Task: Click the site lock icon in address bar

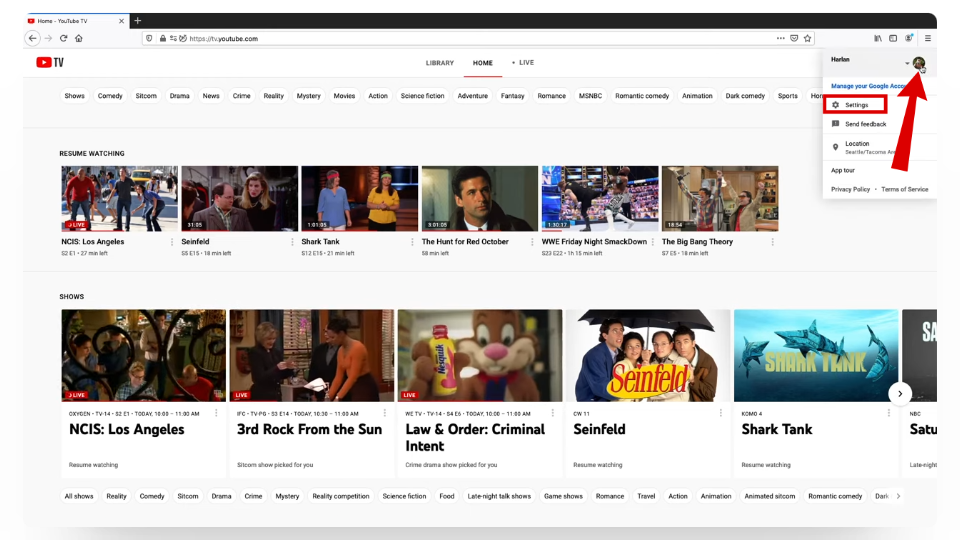Action: (163, 38)
